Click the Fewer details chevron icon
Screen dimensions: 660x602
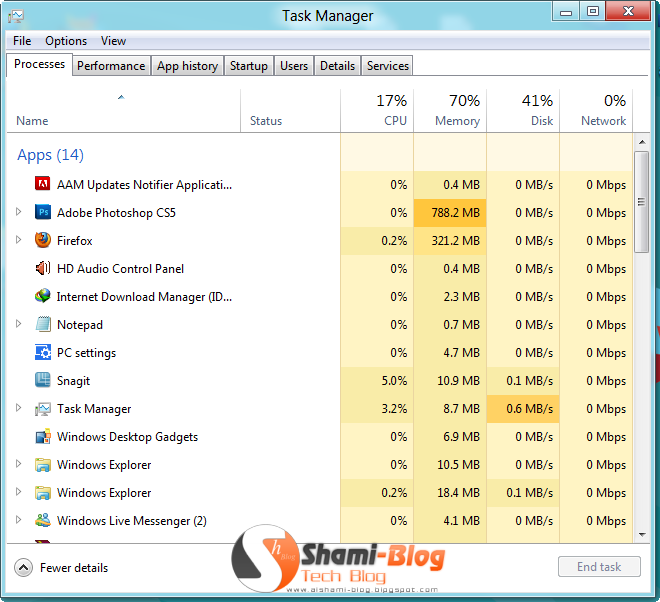coord(24,568)
